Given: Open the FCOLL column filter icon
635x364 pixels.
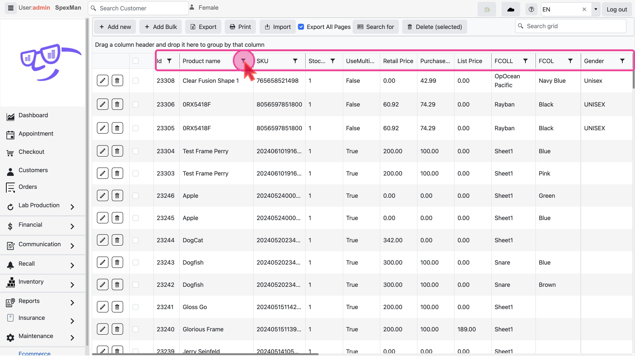Looking at the screenshot, I should (525, 61).
